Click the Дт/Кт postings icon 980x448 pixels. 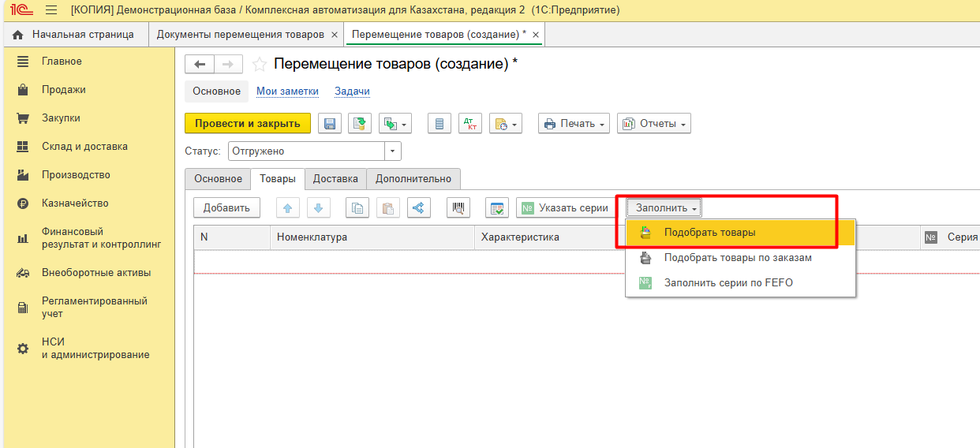(x=470, y=124)
